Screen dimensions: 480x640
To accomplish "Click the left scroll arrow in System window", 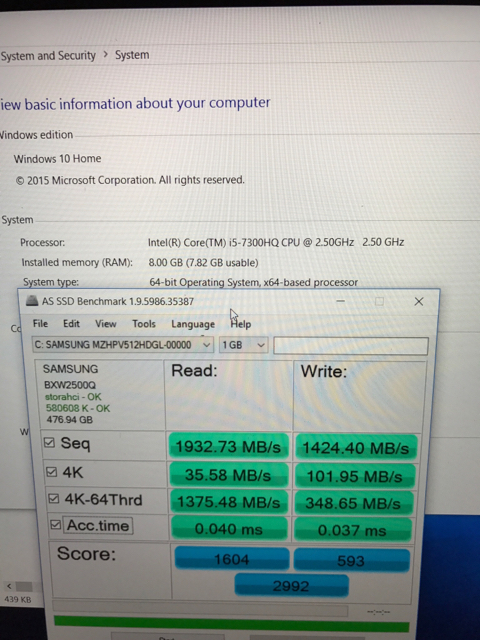I will [x=9, y=587].
